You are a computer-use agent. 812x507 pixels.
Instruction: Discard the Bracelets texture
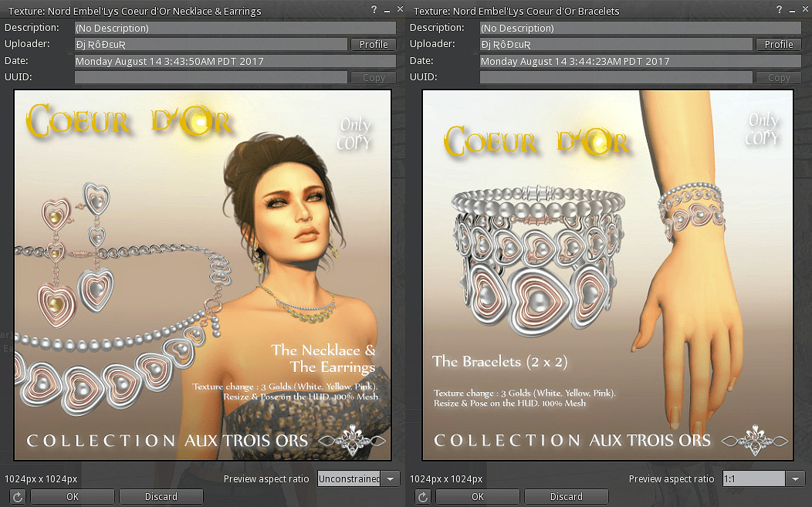tap(567, 496)
